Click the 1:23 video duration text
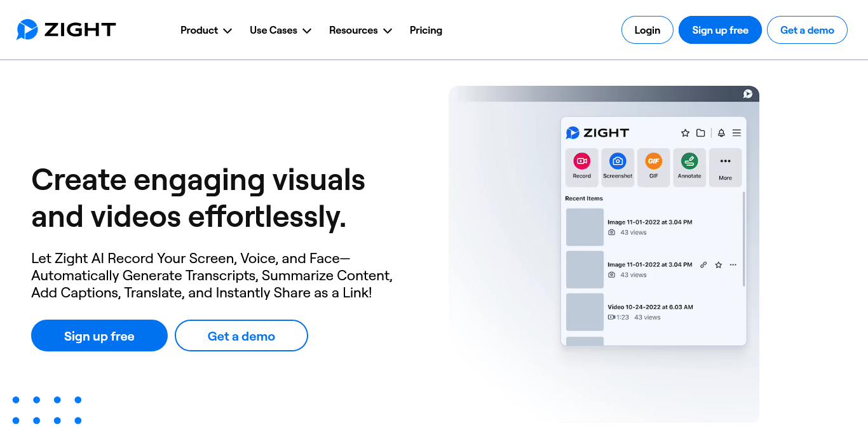 pos(623,317)
